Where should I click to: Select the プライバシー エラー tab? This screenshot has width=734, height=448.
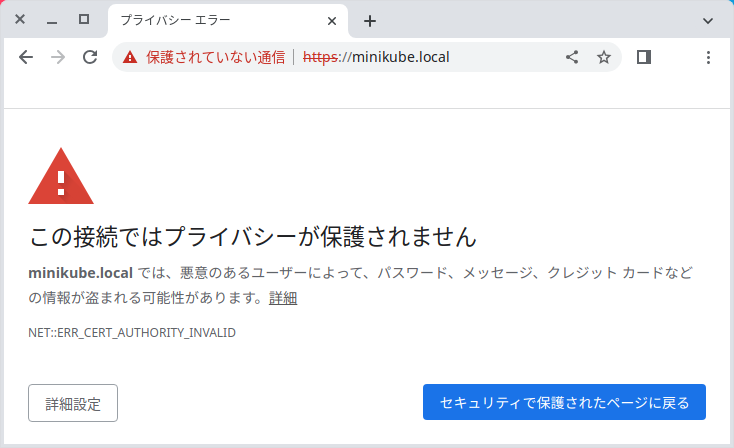point(228,21)
